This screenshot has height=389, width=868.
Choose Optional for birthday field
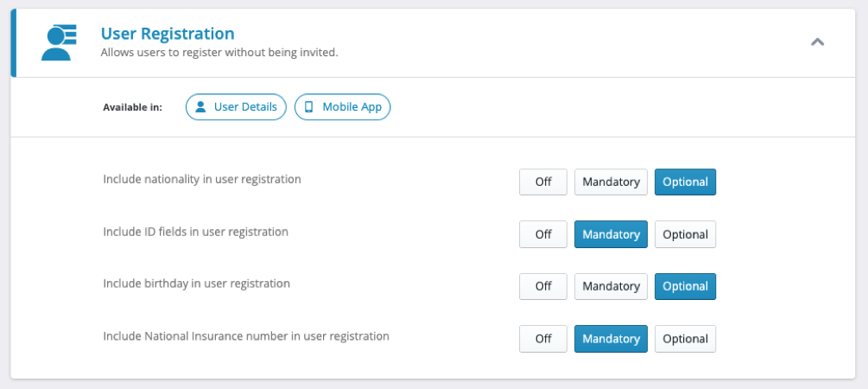point(685,286)
